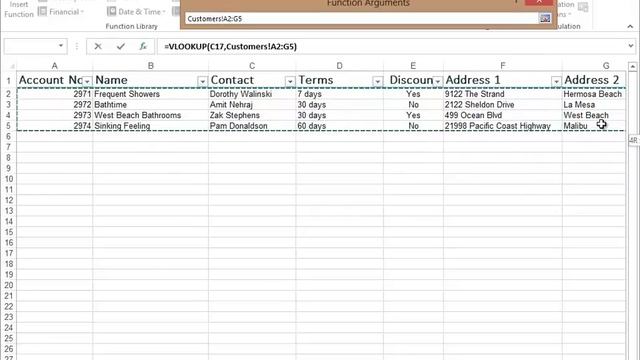
Task: Open the Address 1 column filter dropdown
Action: (556, 81)
